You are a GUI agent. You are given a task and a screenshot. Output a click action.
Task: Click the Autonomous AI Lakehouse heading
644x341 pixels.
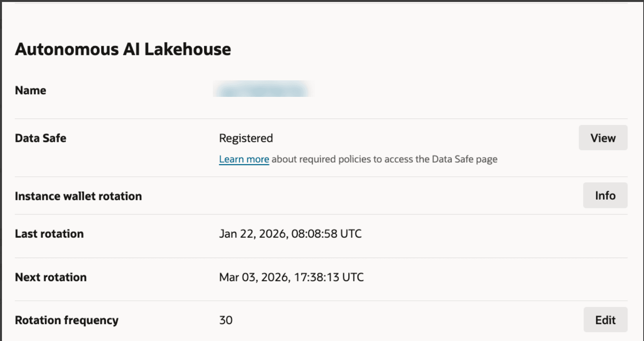[123, 49]
